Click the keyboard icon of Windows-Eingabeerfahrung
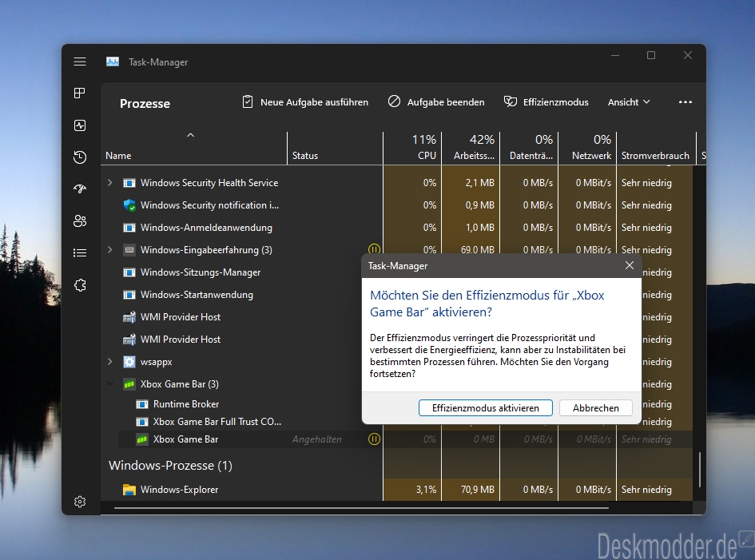This screenshot has height=560, width=755. pos(129,250)
